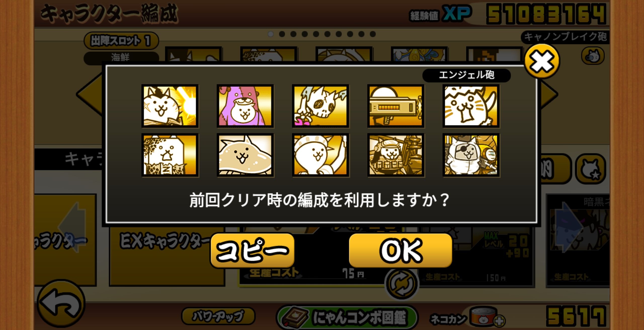The width and height of the screenshot is (644, 330).
Task: Open the パワーアップ power-up menu
Action: pos(218,316)
